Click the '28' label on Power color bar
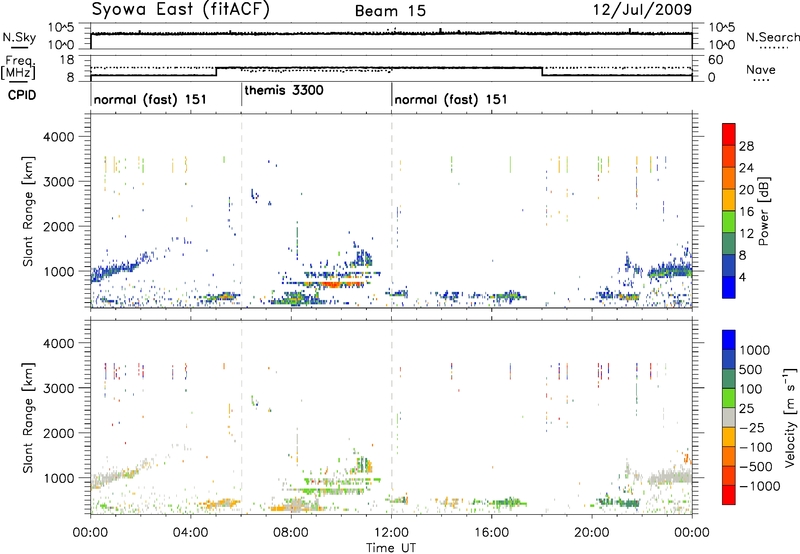Image resolution: width=800 pixels, height=554 pixels. pos(746,146)
